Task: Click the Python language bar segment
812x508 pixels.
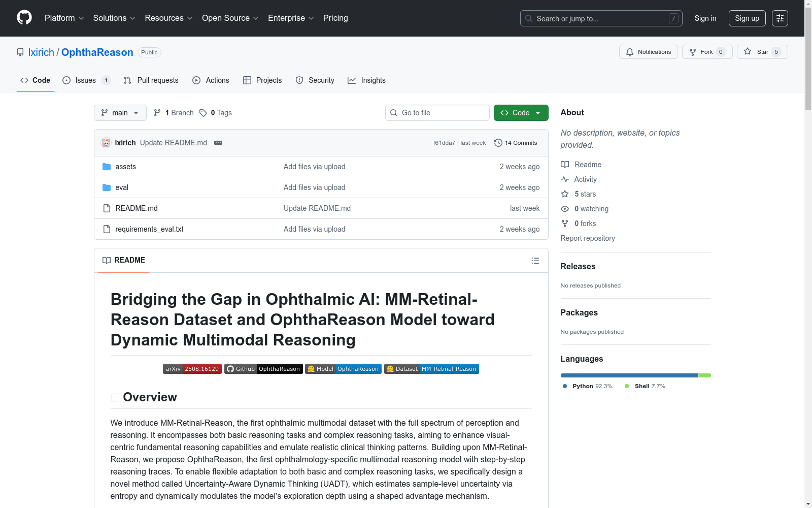Action: tap(630, 375)
